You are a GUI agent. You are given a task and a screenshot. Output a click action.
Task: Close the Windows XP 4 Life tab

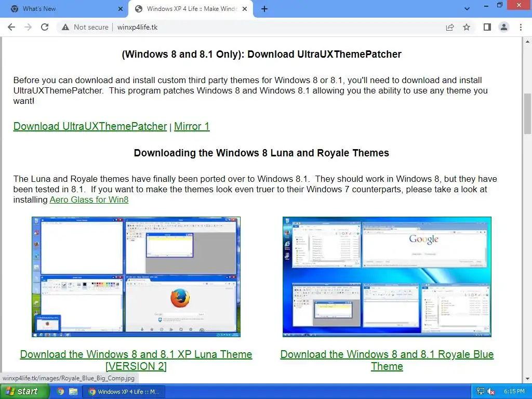pos(245,9)
